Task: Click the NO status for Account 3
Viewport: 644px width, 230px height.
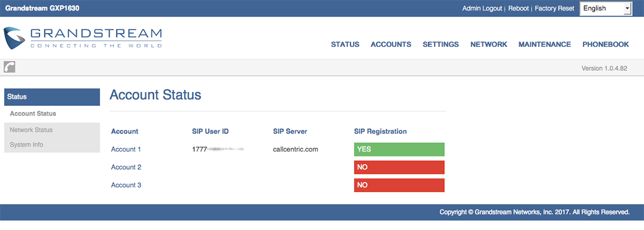Action: pos(399,186)
